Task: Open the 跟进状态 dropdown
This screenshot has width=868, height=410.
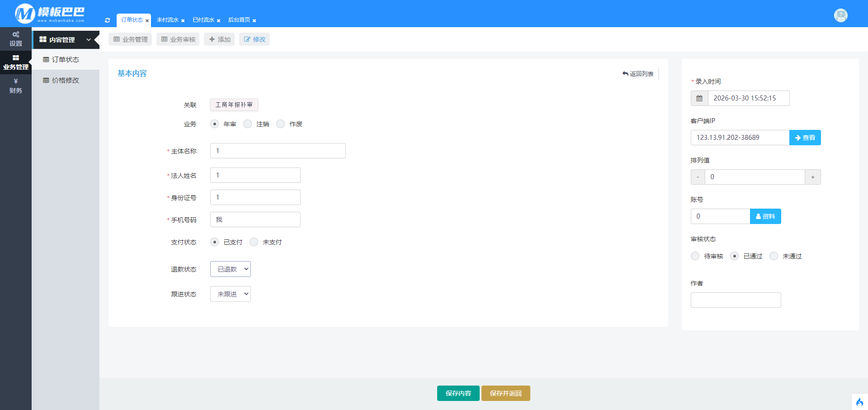Action: (x=231, y=294)
